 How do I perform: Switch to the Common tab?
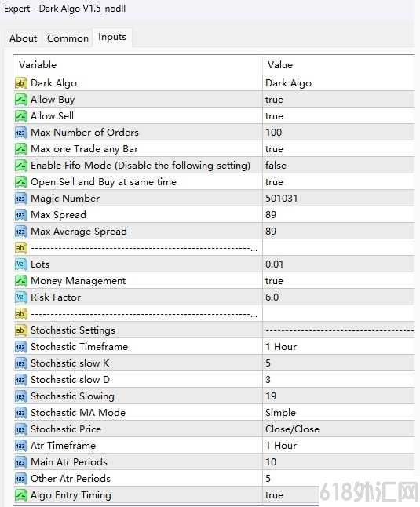pyautogui.click(x=68, y=38)
